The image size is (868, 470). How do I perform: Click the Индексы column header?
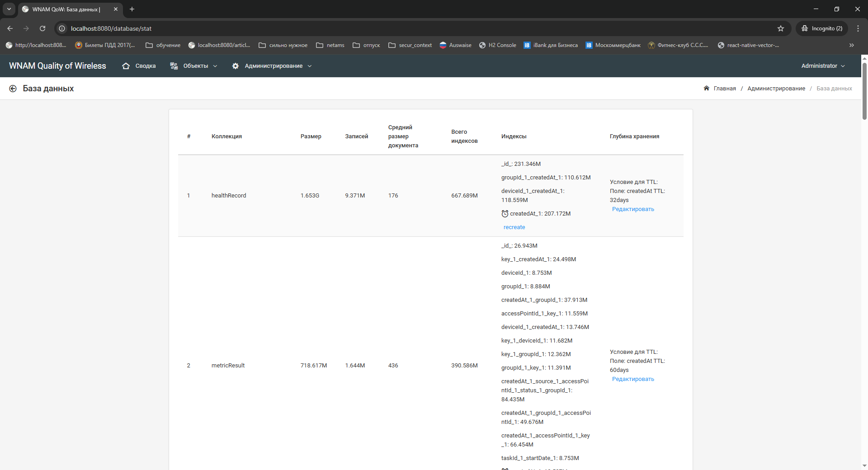click(514, 136)
